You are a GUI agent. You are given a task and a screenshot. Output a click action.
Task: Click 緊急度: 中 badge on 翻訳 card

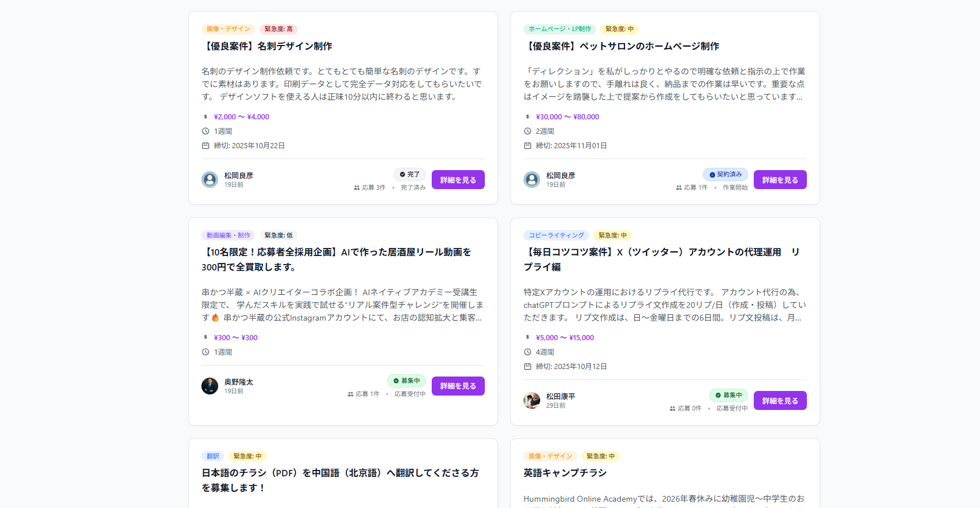(x=248, y=456)
